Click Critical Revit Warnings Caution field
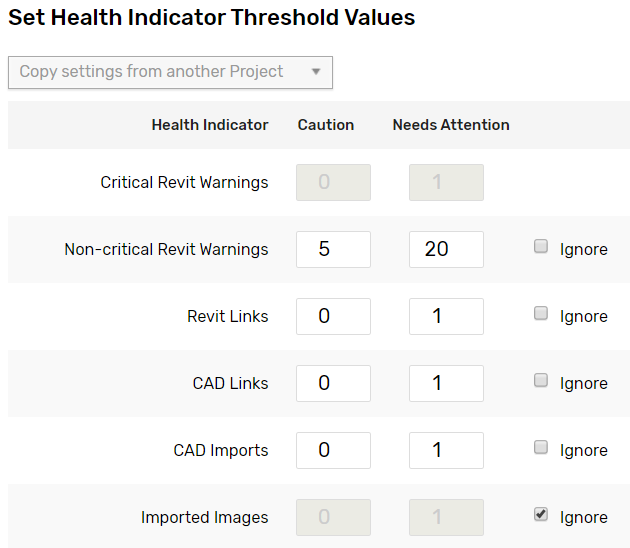This screenshot has height=548, width=630. (x=333, y=182)
